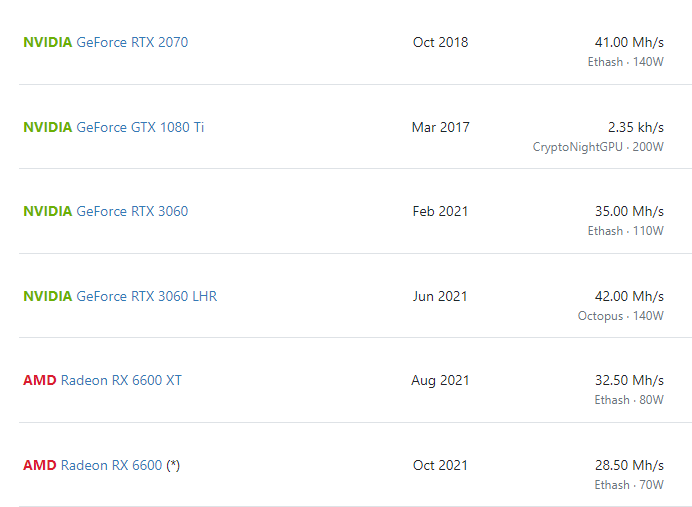Viewport: 692px width, 507px height.
Task: Click the 28.50 Mh/s hashrate value
Action: 629,465
